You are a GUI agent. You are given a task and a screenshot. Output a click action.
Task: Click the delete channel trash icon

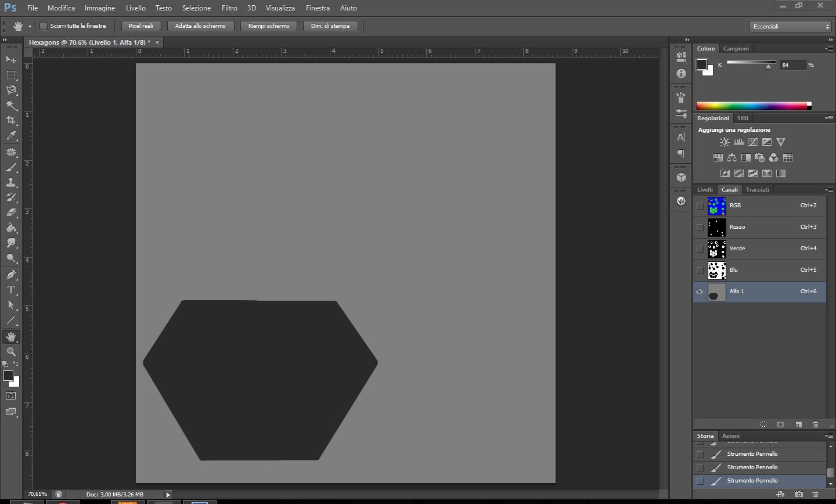[815, 424]
